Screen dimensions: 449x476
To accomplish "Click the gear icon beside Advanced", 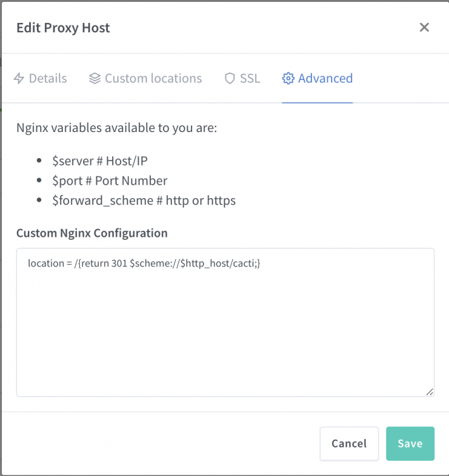I will (288, 78).
